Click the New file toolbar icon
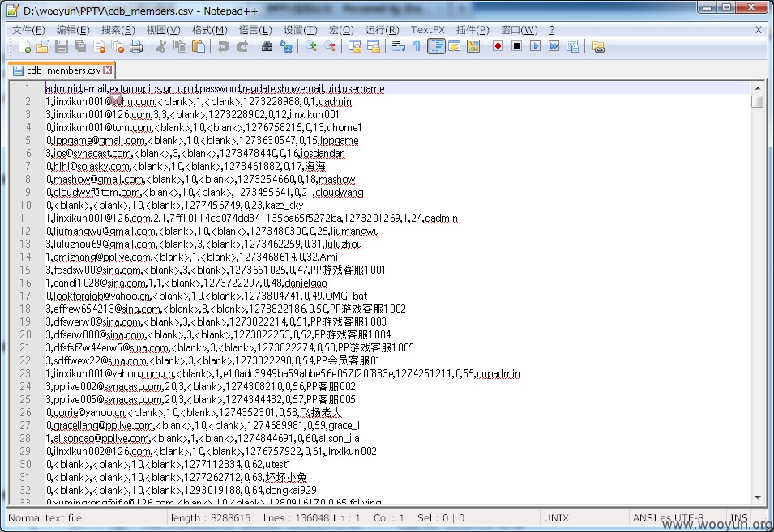The width and height of the screenshot is (774, 532). pyautogui.click(x=24, y=47)
